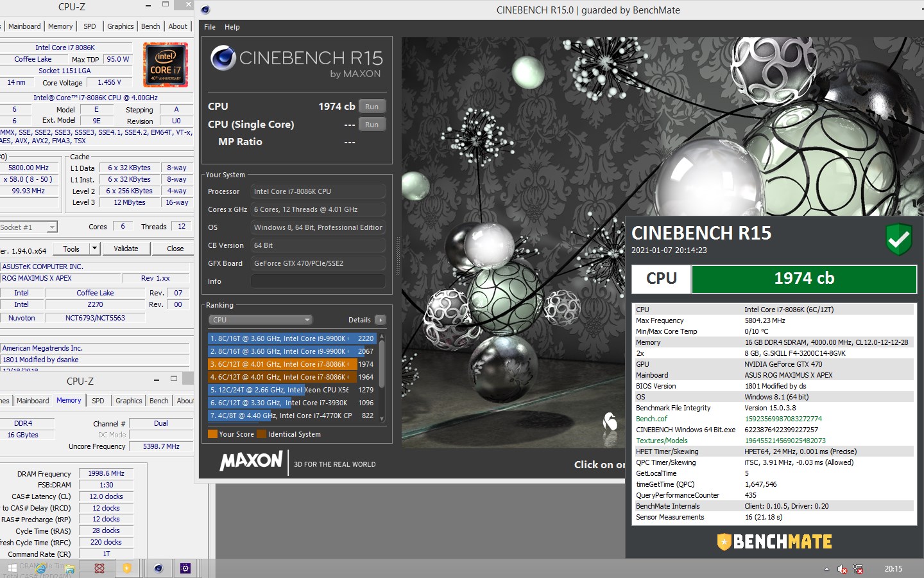Click the ranking list scroll up arrow
The image size is (924, 578).
coord(382,337)
